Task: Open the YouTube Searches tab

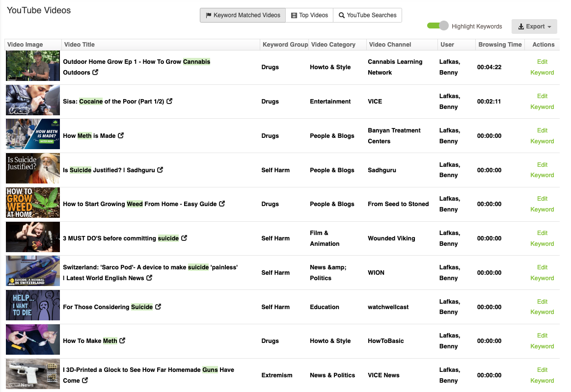Action: click(x=367, y=15)
